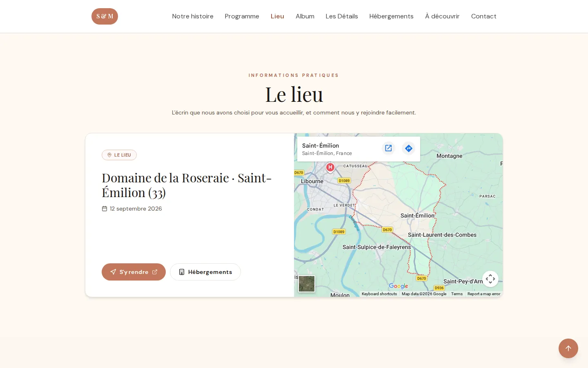Click the Saint-Pey-d'Arn map label

463,281
